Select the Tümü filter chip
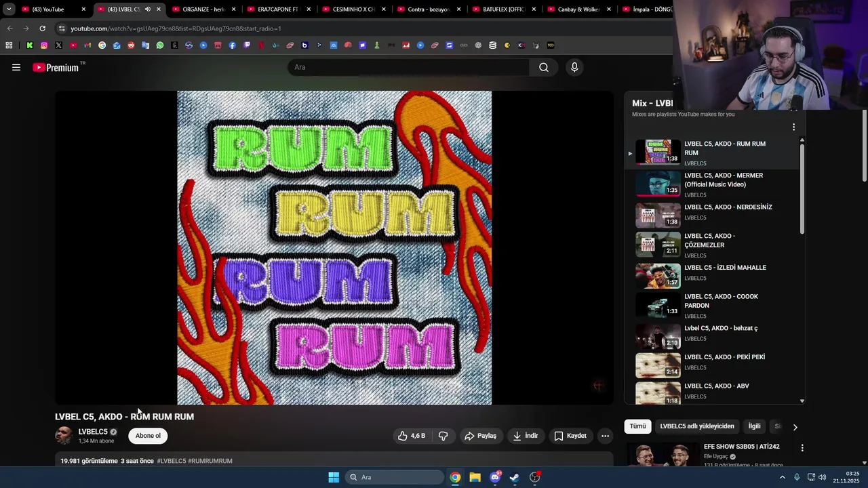 coord(638,426)
